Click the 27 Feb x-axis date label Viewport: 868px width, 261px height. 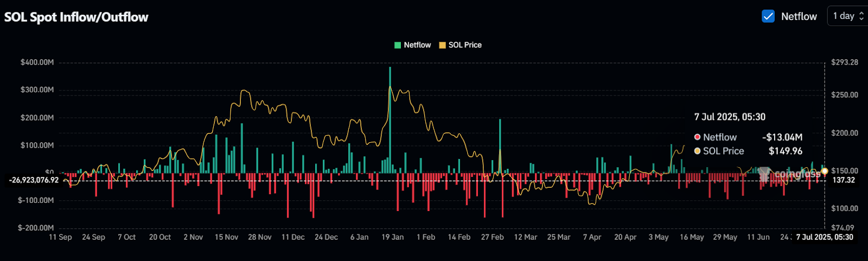click(492, 237)
